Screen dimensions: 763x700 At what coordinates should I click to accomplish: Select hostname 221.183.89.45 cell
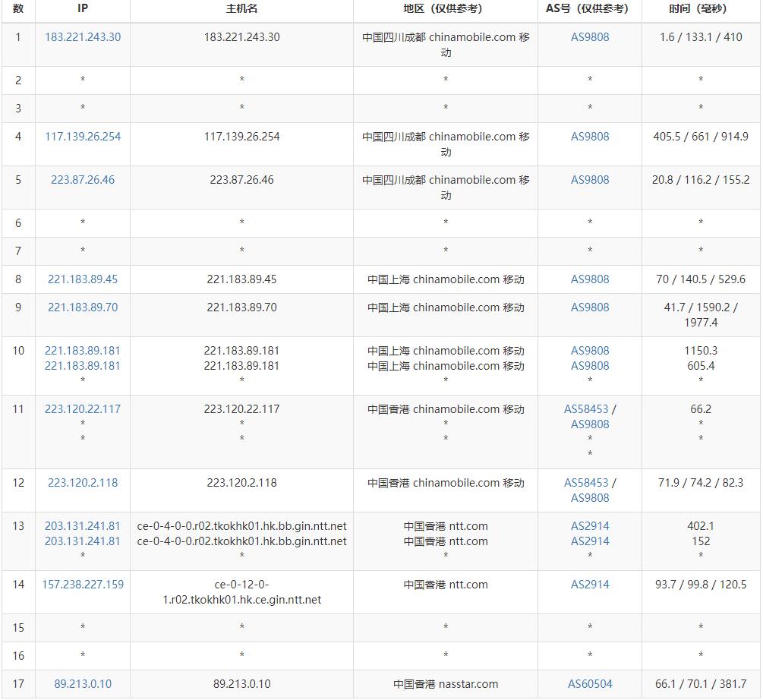pos(242,279)
